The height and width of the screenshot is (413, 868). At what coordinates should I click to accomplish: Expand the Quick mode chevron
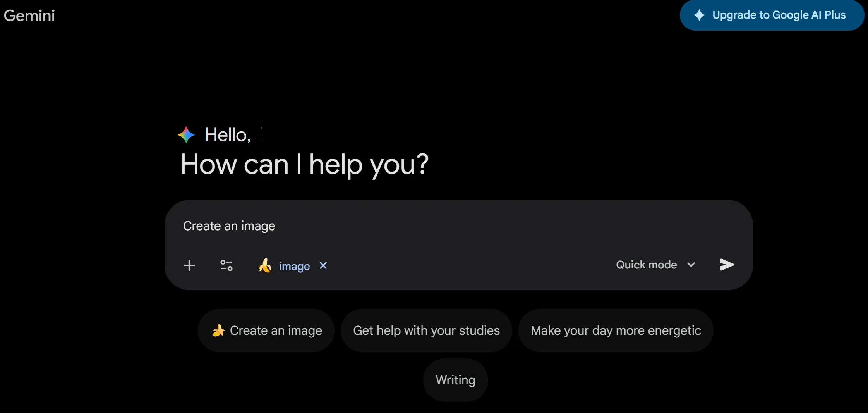(691, 265)
